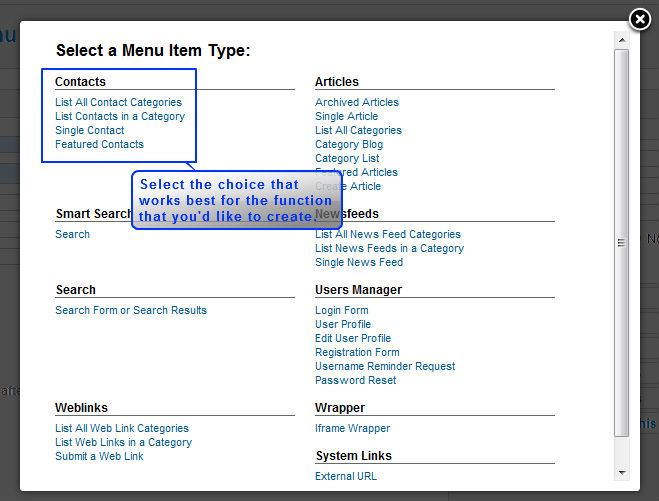This screenshot has width=659, height=501.
Task: Pick Single News Feed option
Action: pyautogui.click(x=359, y=262)
